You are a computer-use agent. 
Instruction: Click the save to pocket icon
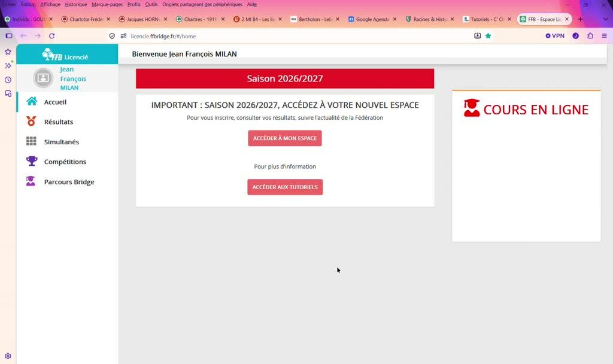(x=477, y=36)
